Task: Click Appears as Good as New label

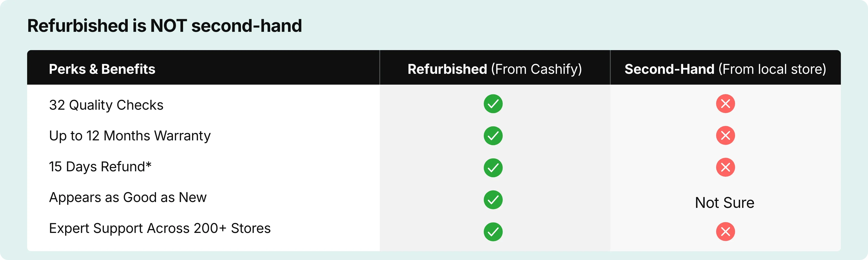Action: pos(128,197)
